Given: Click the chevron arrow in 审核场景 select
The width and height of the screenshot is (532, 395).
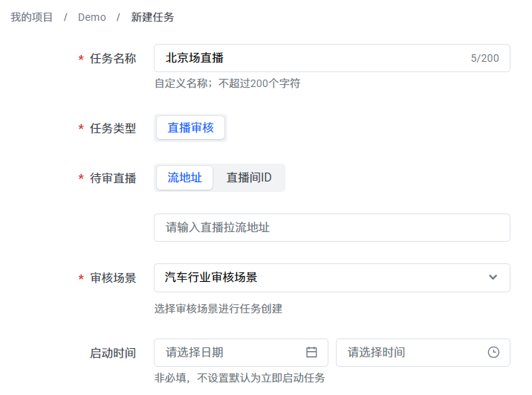Looking at the screenshot, I should point(493,277).
